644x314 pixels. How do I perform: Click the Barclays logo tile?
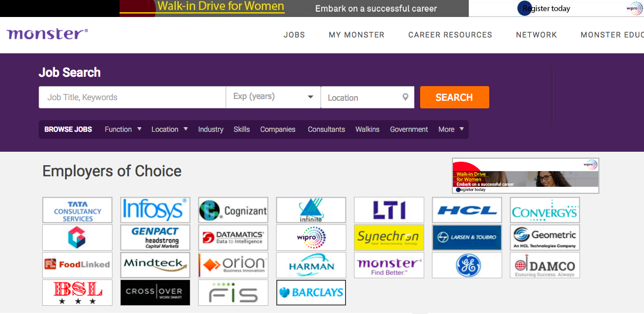point(311,292)
